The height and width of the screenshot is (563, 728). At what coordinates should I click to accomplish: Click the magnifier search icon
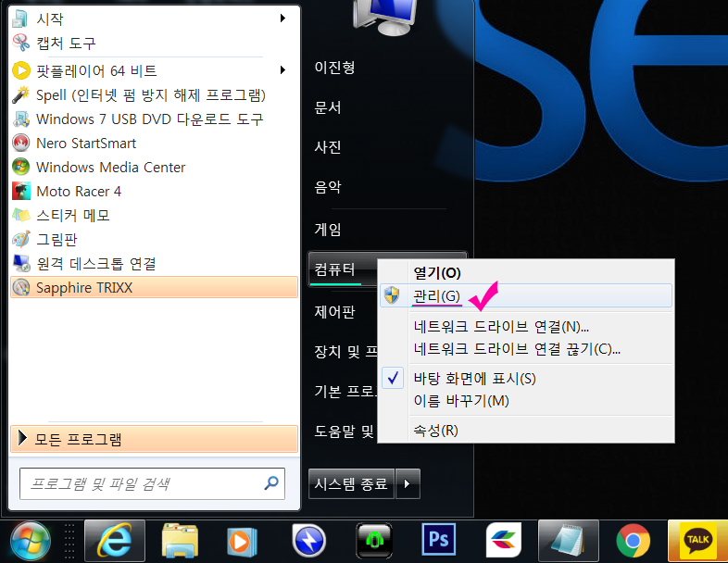click(271, 483)
